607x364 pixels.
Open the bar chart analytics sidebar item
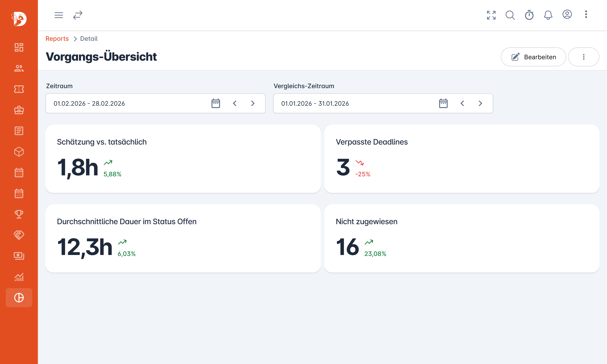pos(19,277)
